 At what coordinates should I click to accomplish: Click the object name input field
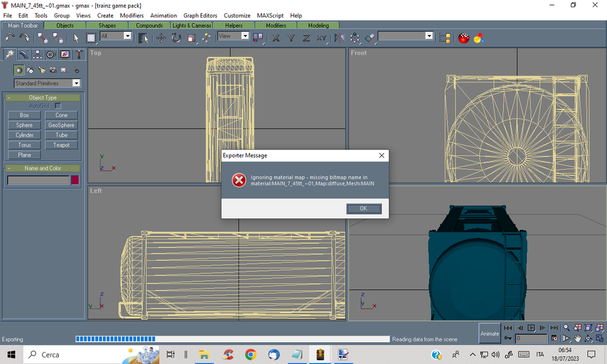pyautogui.click(x=38, y=180)
